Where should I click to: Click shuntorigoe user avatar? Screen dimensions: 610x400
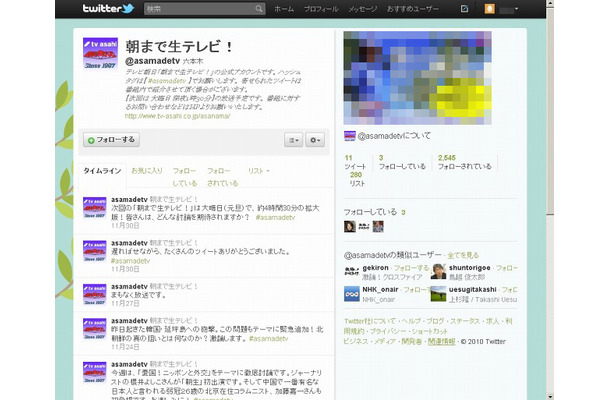[438, 272]
